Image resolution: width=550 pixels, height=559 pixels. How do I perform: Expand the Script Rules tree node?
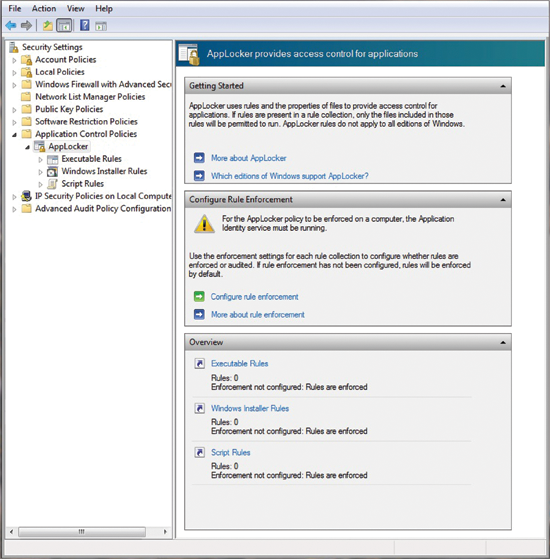[x=40, y=185]
